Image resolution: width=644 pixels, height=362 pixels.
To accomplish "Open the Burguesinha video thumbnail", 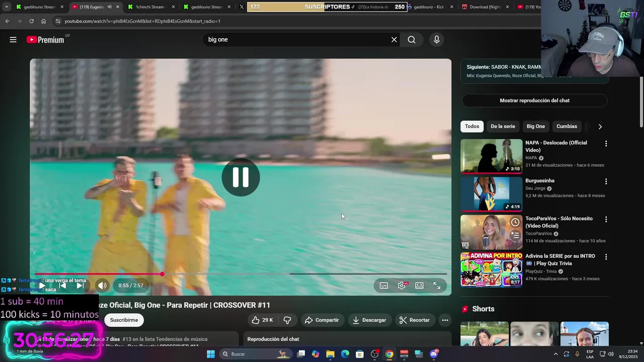I will [x=492, y=194].
